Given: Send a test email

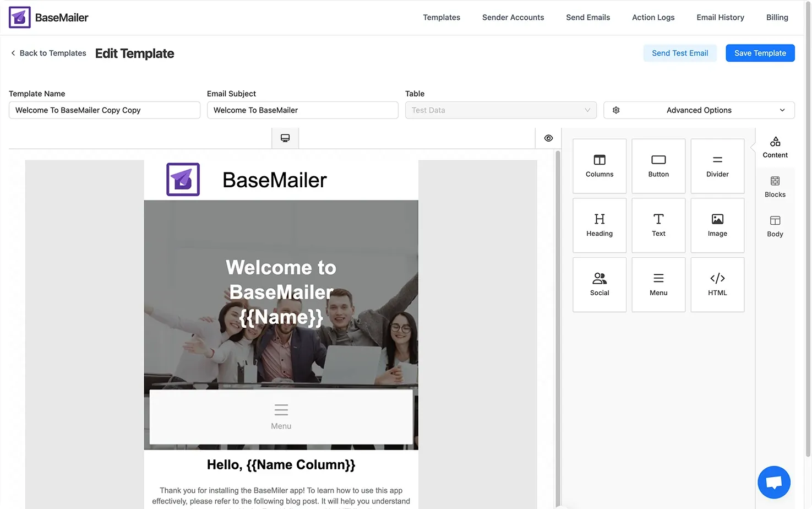Looking at the screenshot, I should click(x=680, y=53).
